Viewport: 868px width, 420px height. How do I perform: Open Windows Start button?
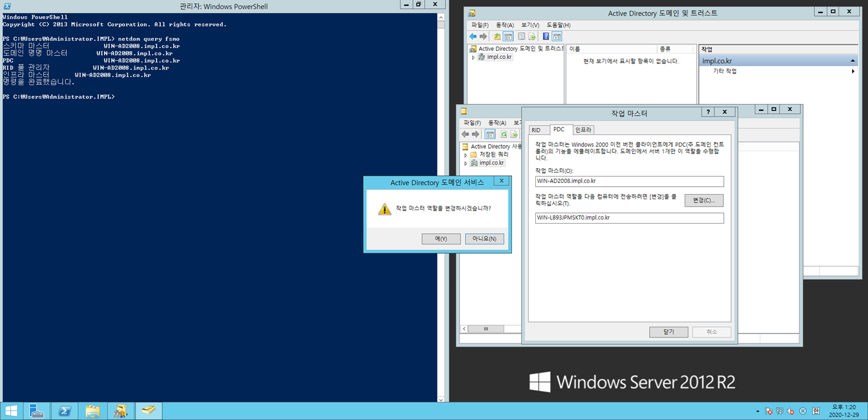[11, 411]
